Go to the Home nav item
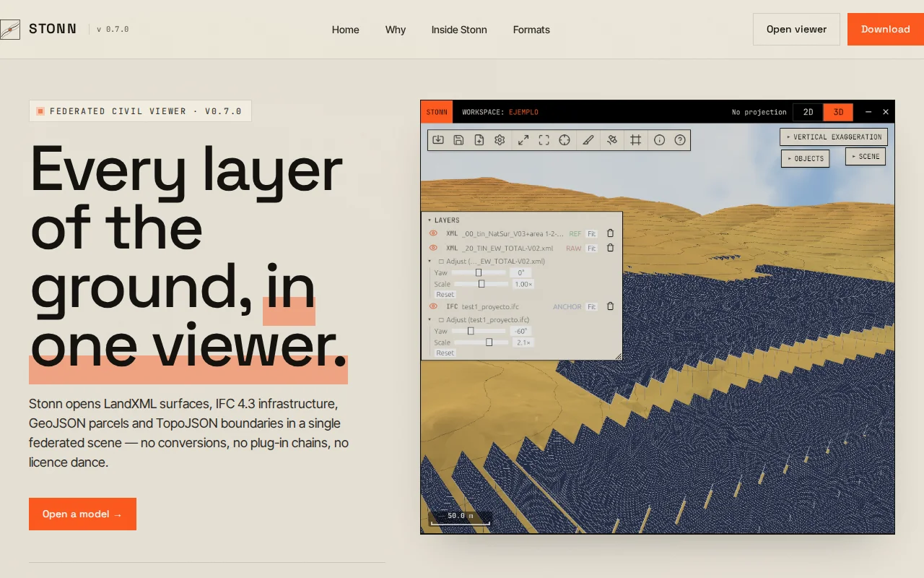924x578 pixels. (x=346, y=30)
